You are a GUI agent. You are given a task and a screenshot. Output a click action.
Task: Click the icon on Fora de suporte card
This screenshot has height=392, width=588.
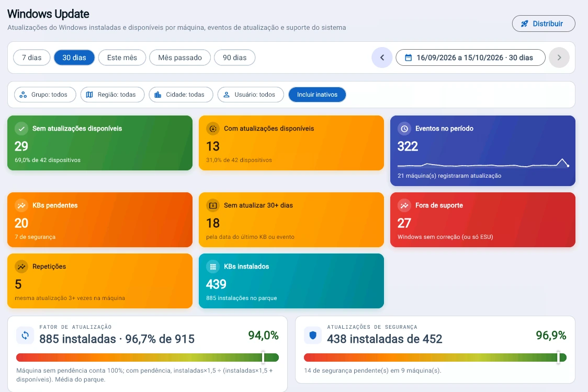click(404, 205)
